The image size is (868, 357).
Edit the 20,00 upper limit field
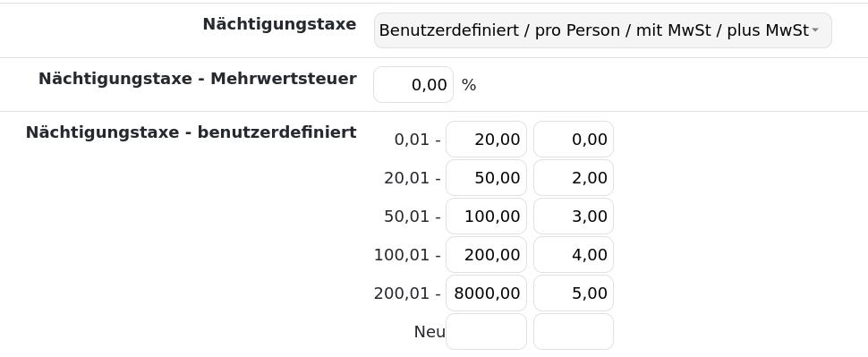(x=486, y=140)
